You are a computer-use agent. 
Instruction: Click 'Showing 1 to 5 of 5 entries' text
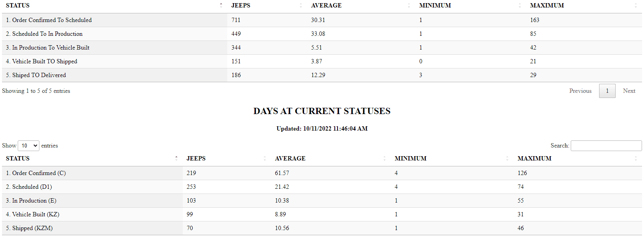point(36,91)
